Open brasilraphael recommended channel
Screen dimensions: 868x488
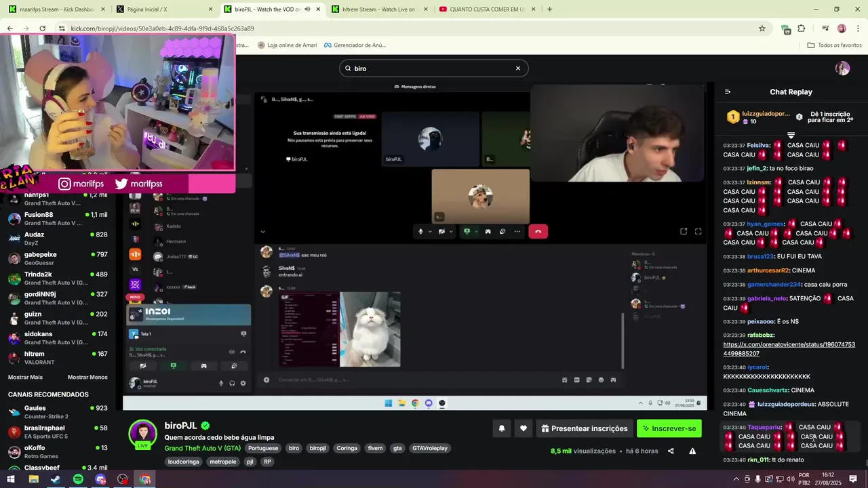point(58,432)
